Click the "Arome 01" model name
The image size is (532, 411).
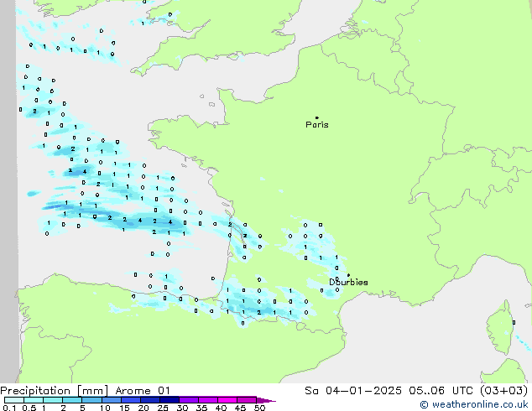point(143,391)
